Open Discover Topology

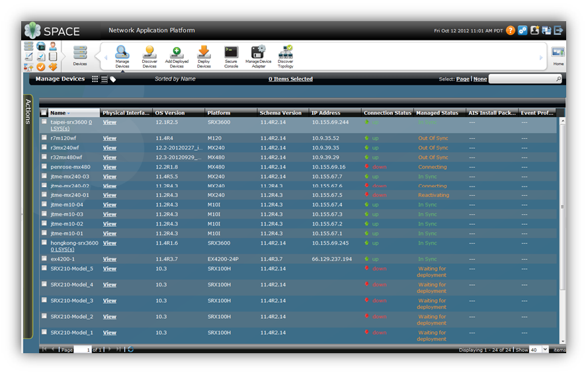point(285,57)
